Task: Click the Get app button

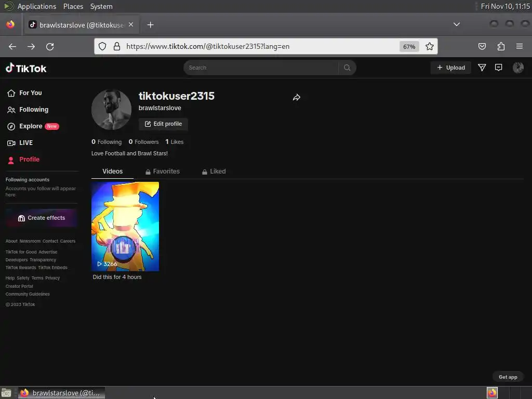Action: (508, 377)
